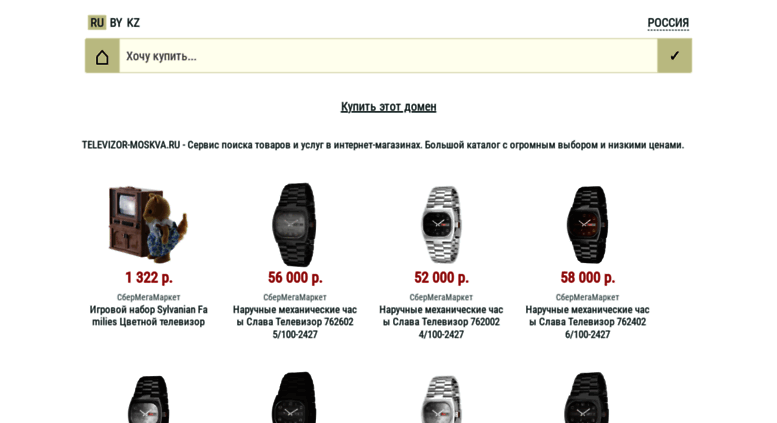Click the home icon beside search field
This screenshot has height=423, width=777.
coord(102,56)
